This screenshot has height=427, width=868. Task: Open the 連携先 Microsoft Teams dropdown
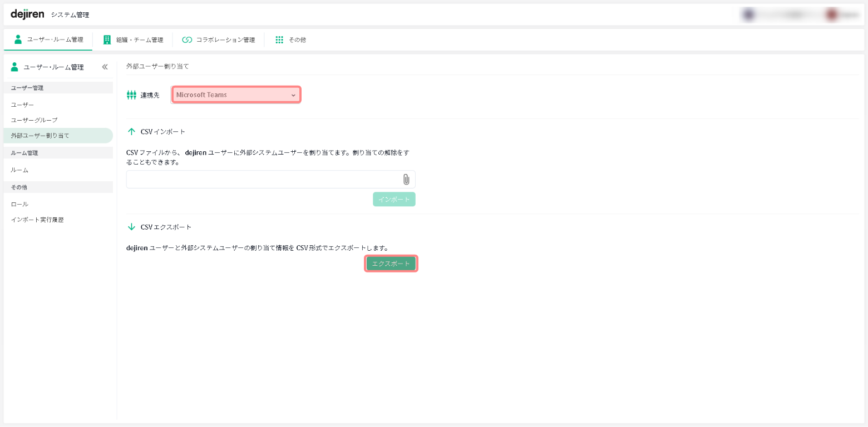pos(236,95)
